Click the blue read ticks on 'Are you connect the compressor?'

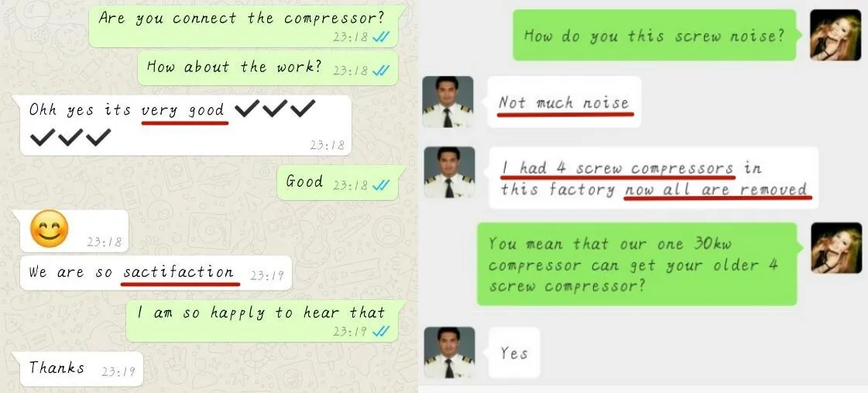(x=381, y=36)
